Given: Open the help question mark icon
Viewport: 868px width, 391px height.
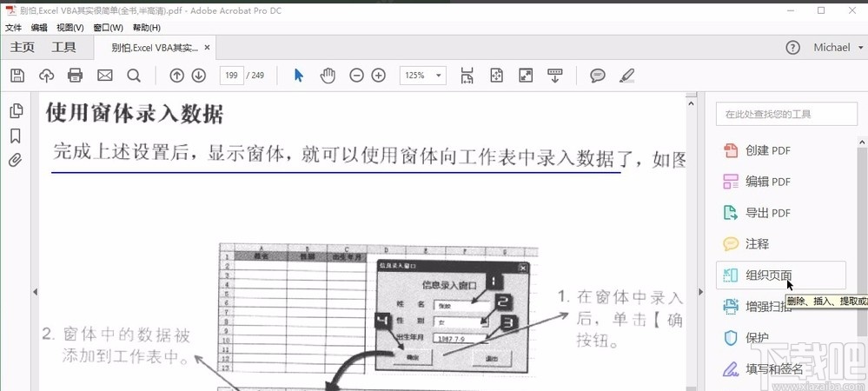Looking at the screenshot, I should (x=792, y=48).
